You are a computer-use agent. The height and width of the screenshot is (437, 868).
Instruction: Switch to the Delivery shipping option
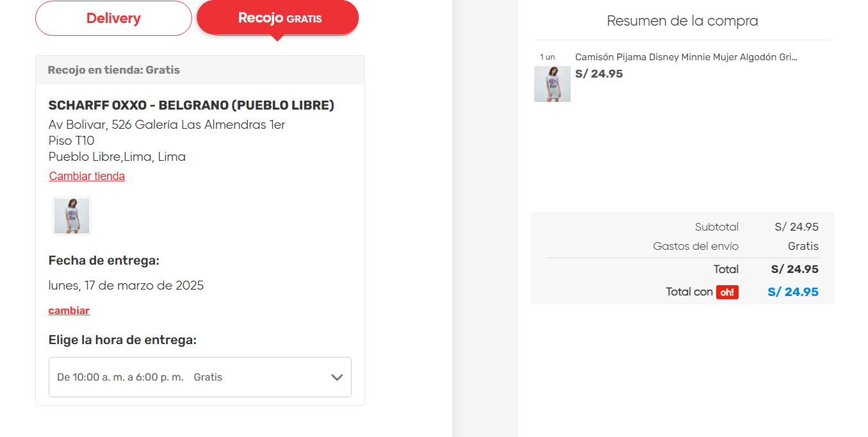click(x=113, y=19)
